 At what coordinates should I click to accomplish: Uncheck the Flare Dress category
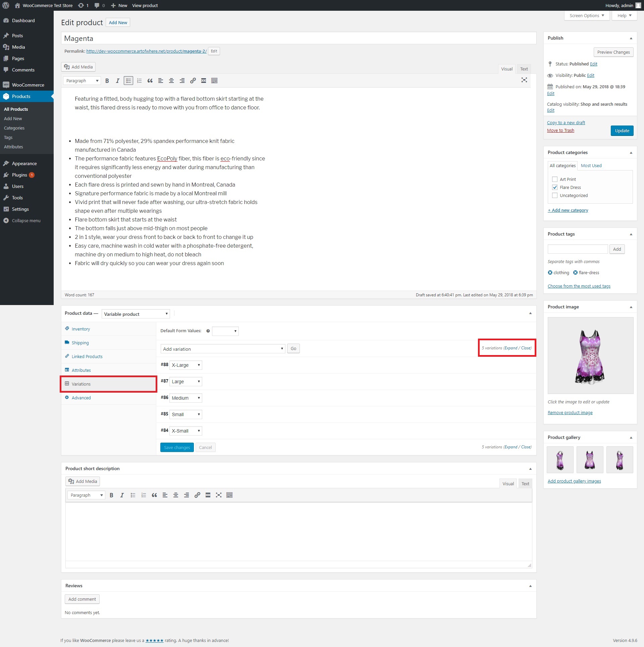(x=555, y=187)
